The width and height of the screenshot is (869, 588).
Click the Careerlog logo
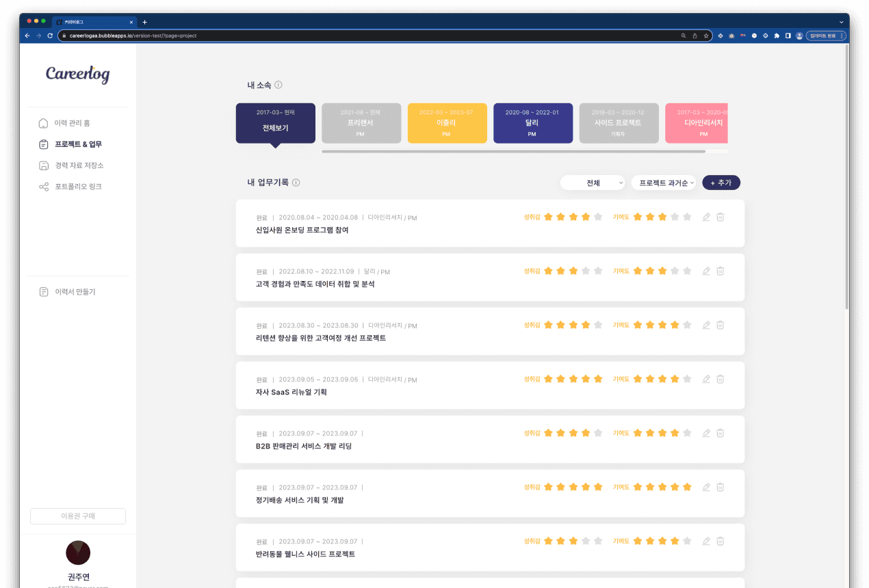click(x=77, y=74)
